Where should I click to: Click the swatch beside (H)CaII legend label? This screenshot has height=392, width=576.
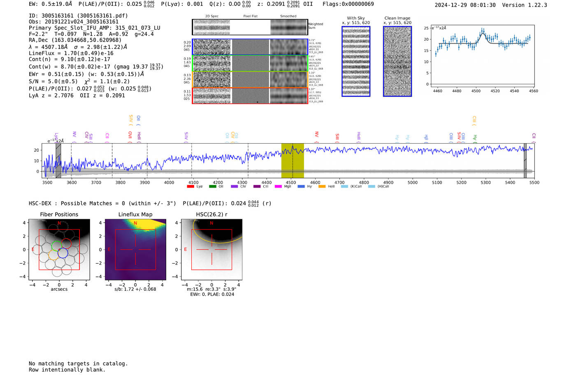[372, 187]
